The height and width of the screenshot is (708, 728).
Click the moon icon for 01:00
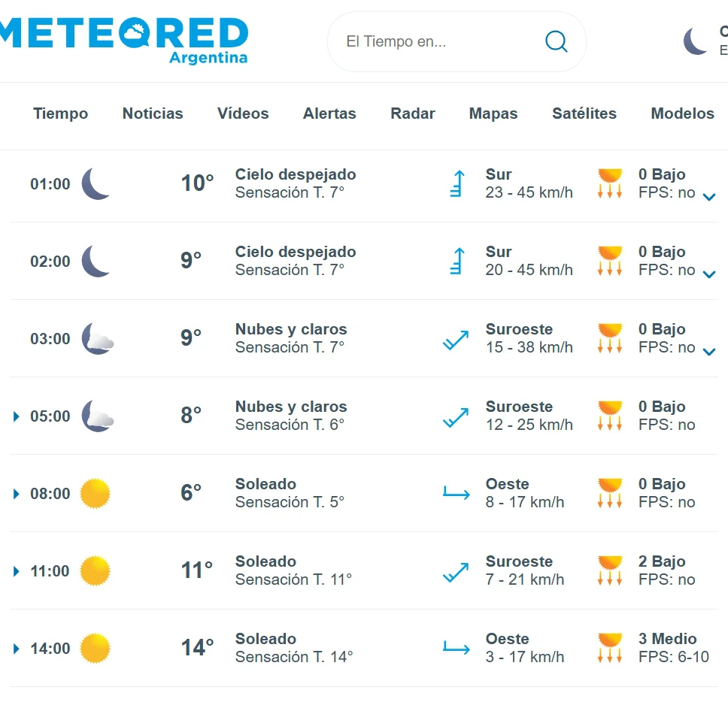pos(96,183)
